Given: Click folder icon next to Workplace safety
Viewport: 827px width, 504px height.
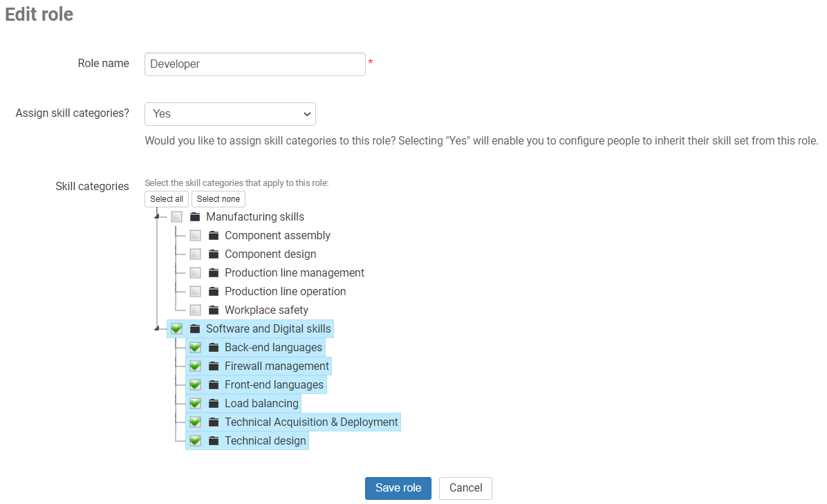Looking at the screenshot, I should coord(214,310).
